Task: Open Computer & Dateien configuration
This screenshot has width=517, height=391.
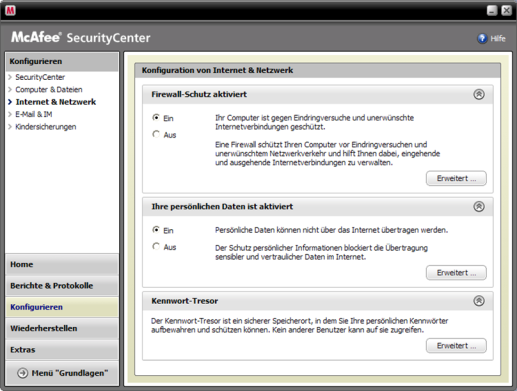Action: [49, 89]
